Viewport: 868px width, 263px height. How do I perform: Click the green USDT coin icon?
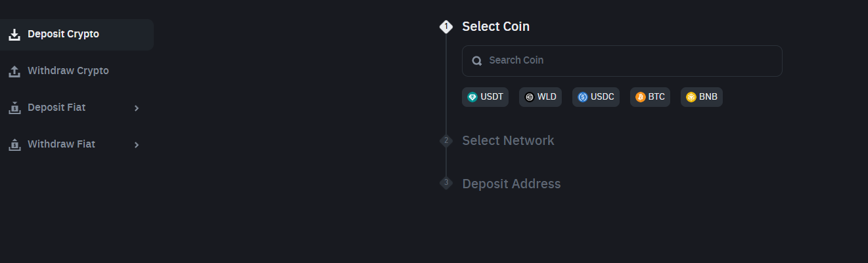[472, 97]
